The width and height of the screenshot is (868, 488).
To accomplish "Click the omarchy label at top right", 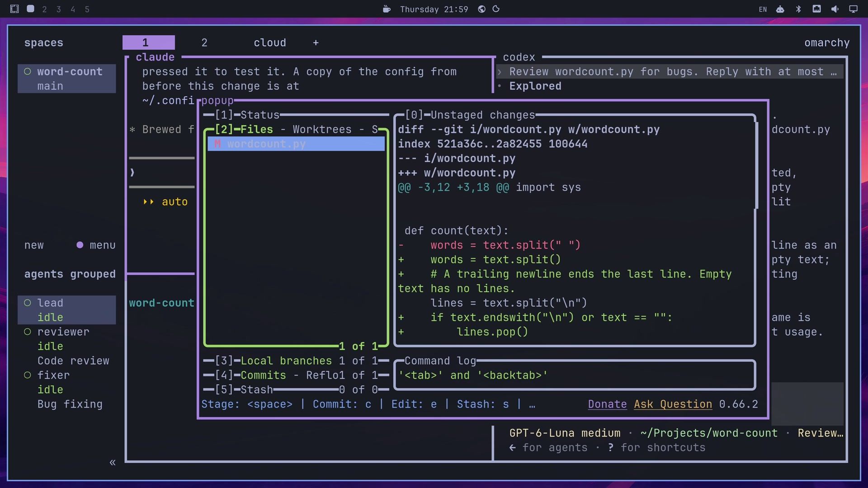I will tap(827, 42).
